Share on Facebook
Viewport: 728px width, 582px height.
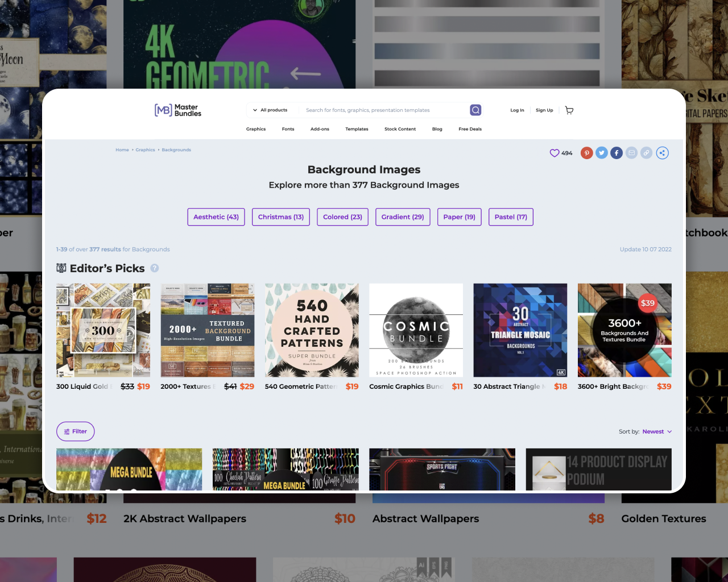[617, 153]
